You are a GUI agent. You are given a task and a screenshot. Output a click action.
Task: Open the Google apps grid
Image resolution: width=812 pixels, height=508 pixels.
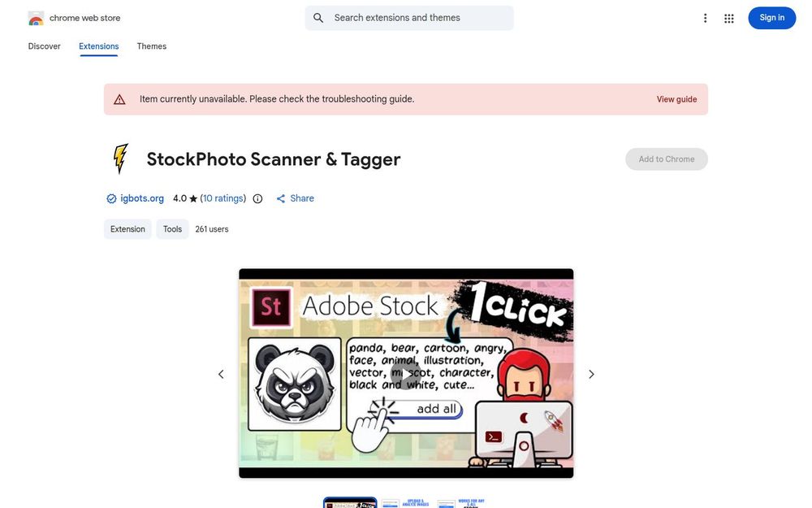(728, 19)
